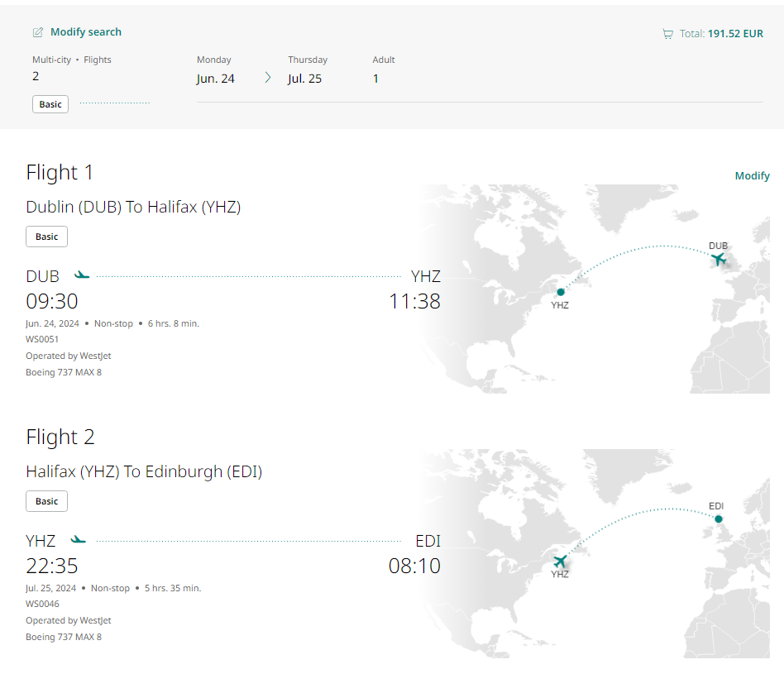Click Operated by WestJet under Flight 1
This screenshot has width=784, height=674.
[69, 356]
